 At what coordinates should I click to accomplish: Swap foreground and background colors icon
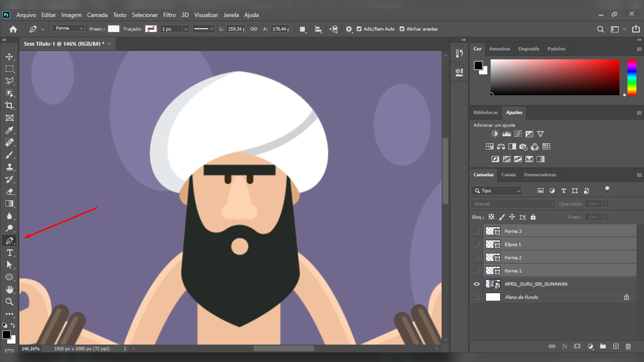coord(13,325)
